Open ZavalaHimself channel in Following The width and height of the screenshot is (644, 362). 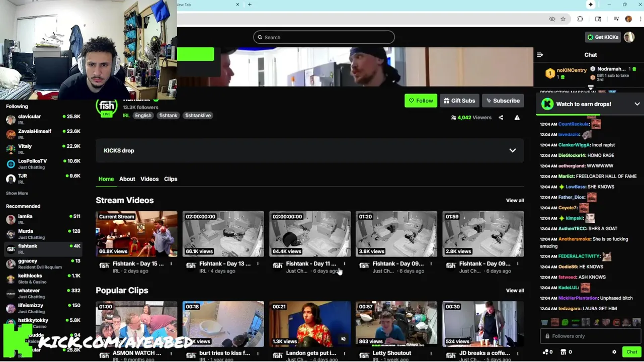(x=43, y=134)
